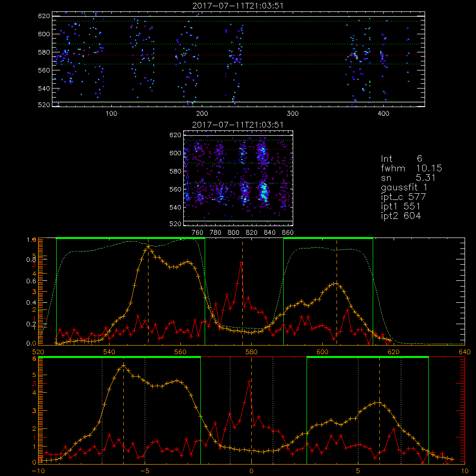Click the brightest blob near 835 in middle image
Image resolution: width=476 pixels, height=476 pixels.
pyautogui.click(x=264, y=191)
